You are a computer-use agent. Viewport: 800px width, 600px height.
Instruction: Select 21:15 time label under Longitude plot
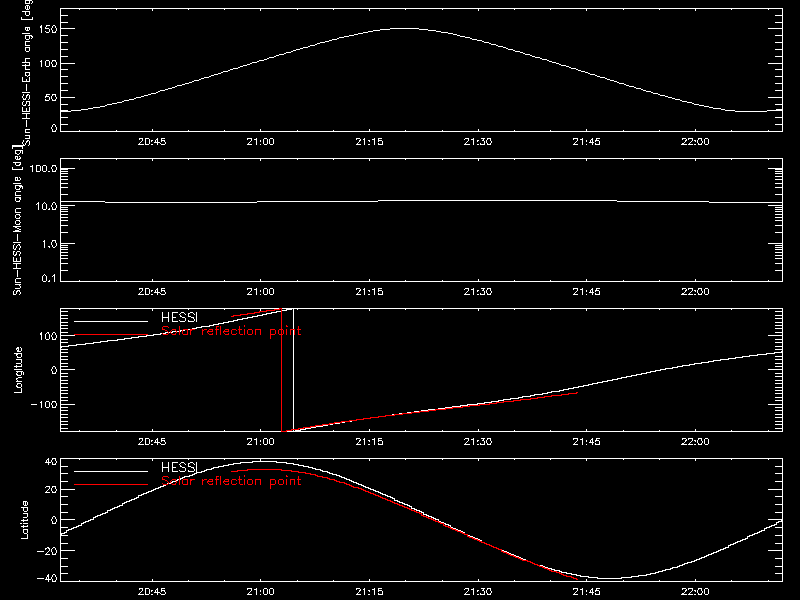pos(369,442)
